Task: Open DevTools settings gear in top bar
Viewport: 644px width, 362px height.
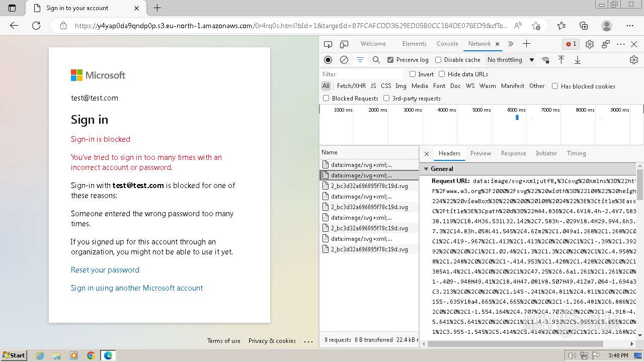Action: pyautogui.click(x=590, y=44)
